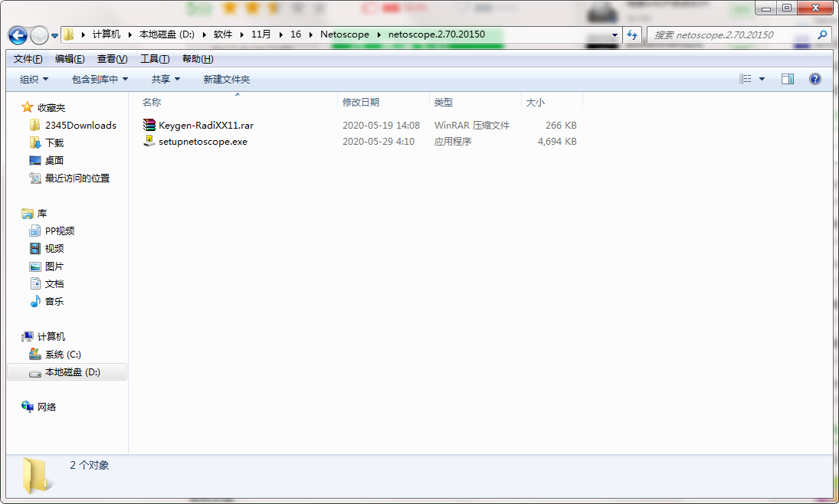
Task: Open the 共享 dropdown
Action: point(166,79)
